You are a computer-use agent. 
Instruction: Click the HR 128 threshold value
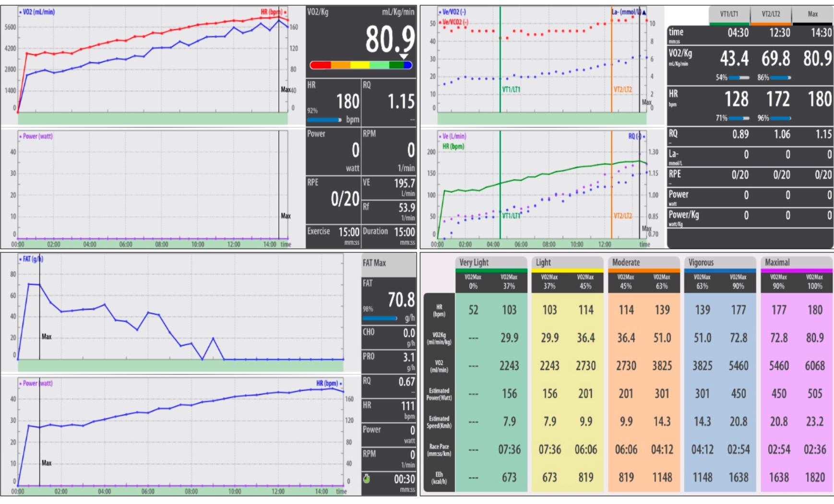[x=737, y=100]
